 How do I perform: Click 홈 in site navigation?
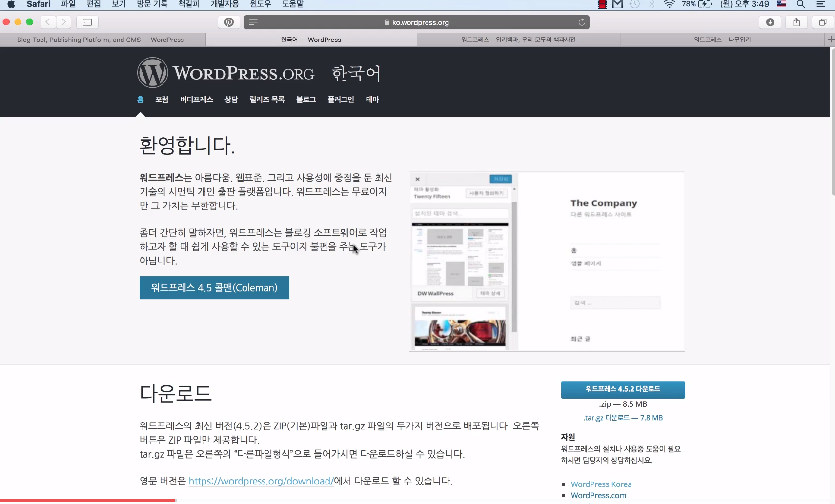pyautogui.click(x=141, y=100)
